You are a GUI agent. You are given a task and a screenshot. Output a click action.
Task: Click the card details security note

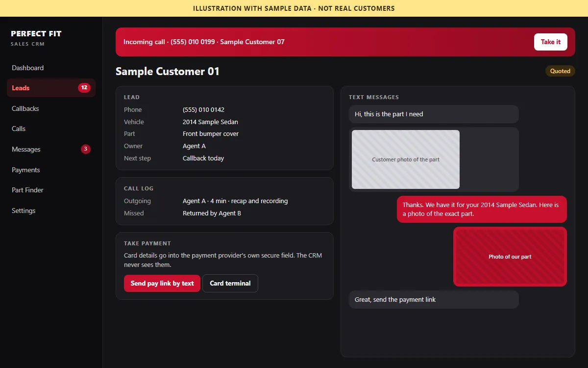click(x=223, y=260)
